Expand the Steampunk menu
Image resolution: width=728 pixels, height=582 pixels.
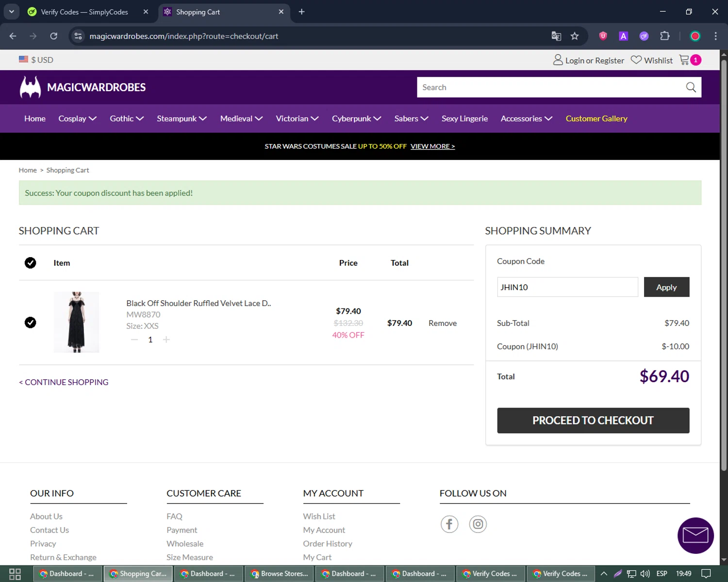coord(182,118)
